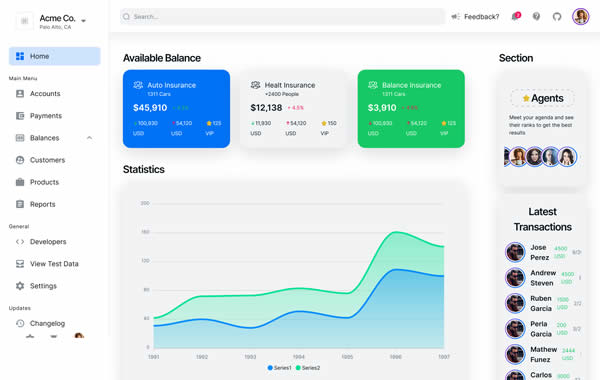Click the $45,910 balance amount
Viewport: 600px width, 380px height.
(150, 108)
